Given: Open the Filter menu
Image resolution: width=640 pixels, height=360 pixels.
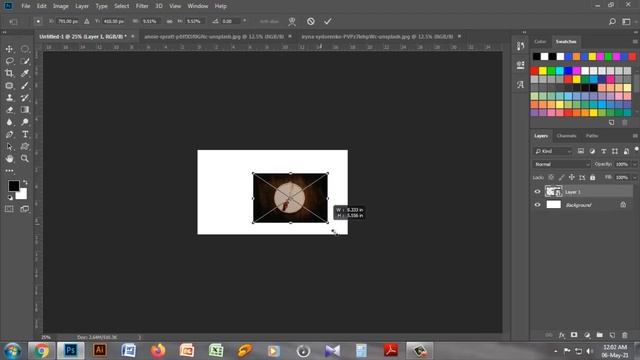Looking at the screenshot, I should pyautogui.click(x=142, y=6).
